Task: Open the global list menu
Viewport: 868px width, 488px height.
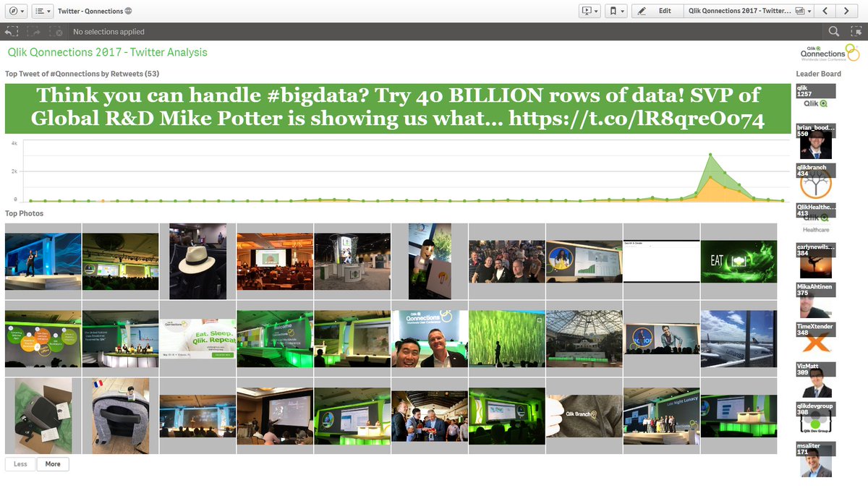Action: click(43, 11)
